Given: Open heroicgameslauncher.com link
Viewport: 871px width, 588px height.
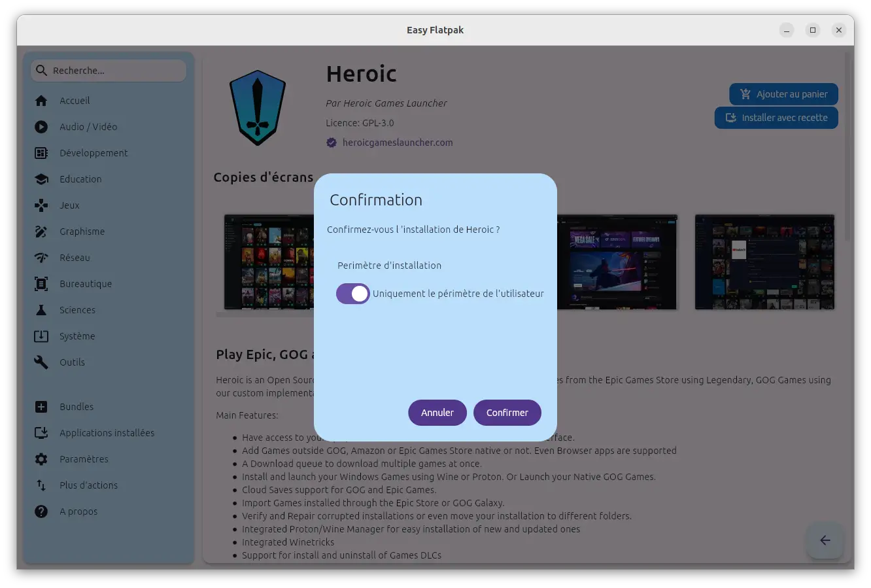Looking at the screenshot, I should click(x=398, y=143).
